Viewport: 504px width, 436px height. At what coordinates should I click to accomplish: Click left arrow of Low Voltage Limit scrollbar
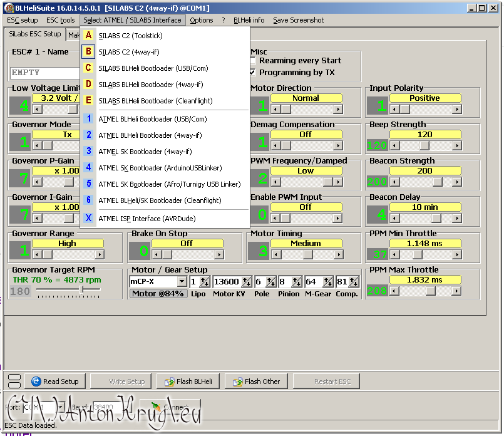point(37,110)
